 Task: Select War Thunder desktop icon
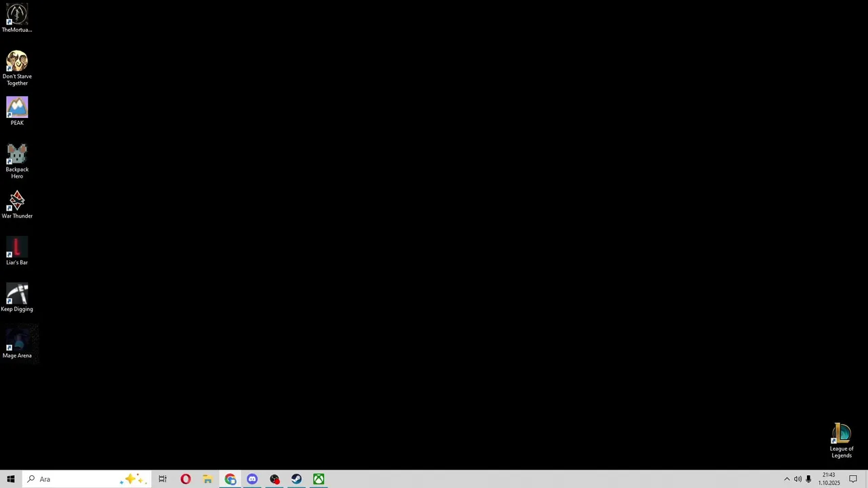pyautogui.click(x=17, y=205)
